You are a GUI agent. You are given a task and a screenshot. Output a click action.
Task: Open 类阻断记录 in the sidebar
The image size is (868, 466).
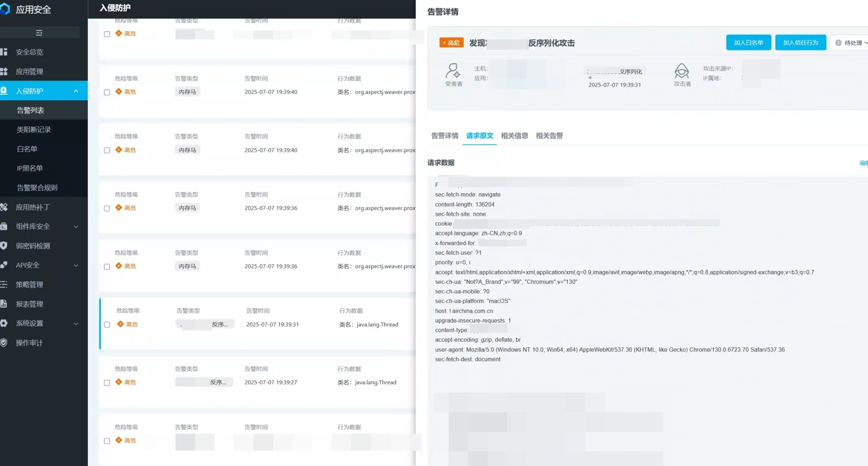pyautogui.click(x=34, y=129)
